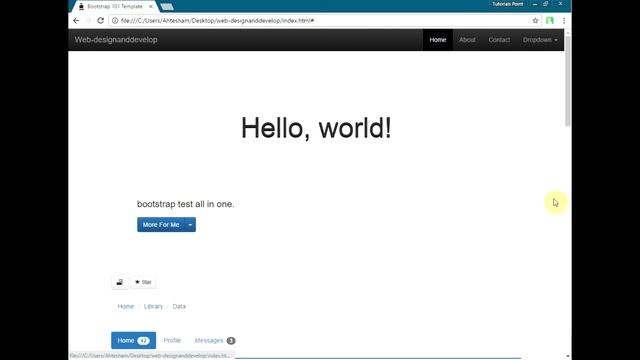Click the Data breadcrumb item

click(x=179, y=306)
